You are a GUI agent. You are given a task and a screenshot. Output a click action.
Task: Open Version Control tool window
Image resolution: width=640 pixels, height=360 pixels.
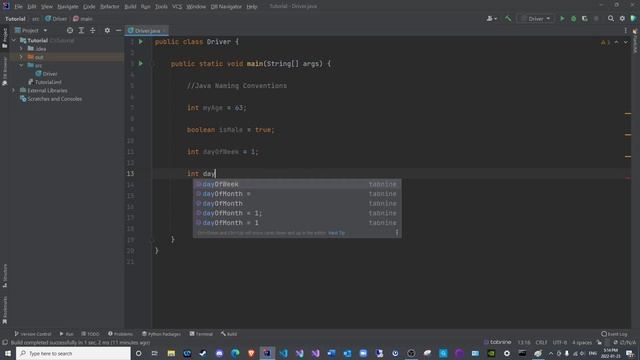click(x=33, y=334)
